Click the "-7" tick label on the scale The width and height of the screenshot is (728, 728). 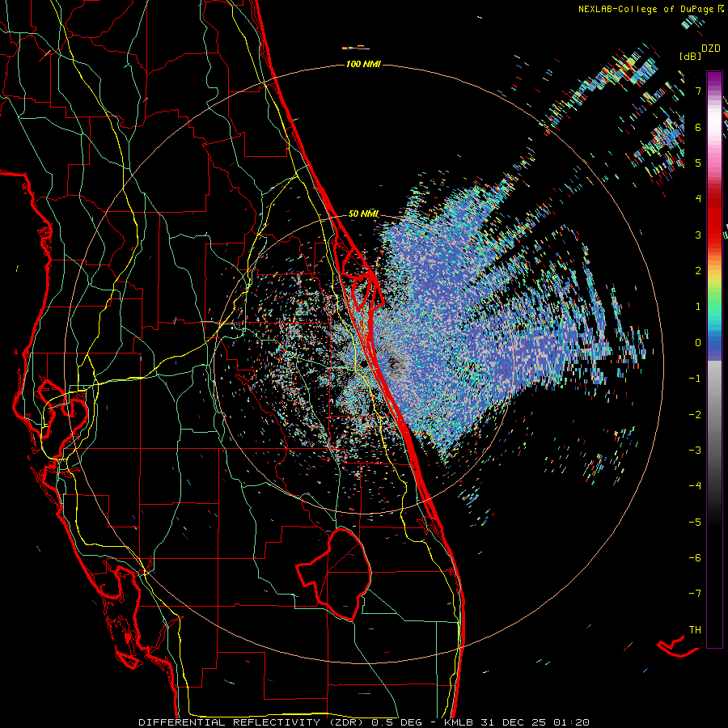tap(695, 594)
